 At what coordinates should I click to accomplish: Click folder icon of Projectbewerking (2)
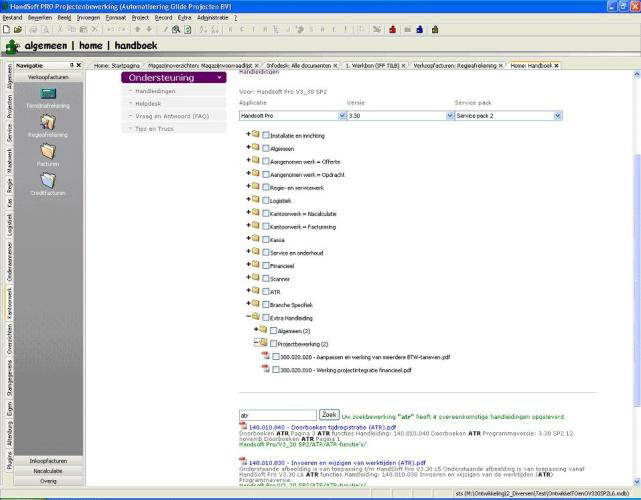pos(264,343)
